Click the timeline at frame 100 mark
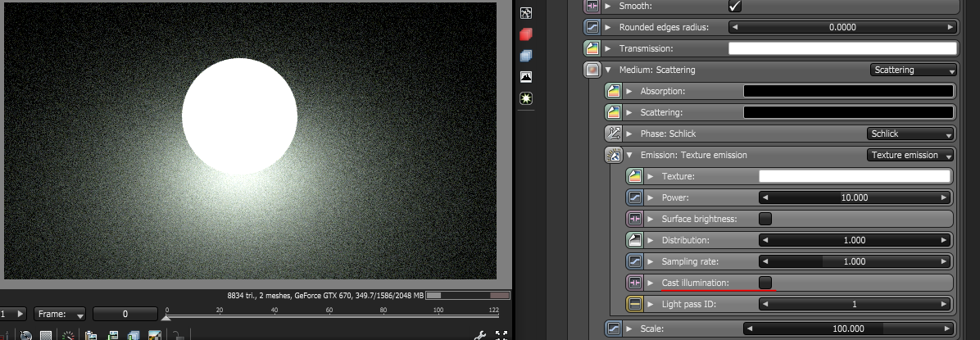The height and width of the screenshot is (340, 980). tap(438, 312)
